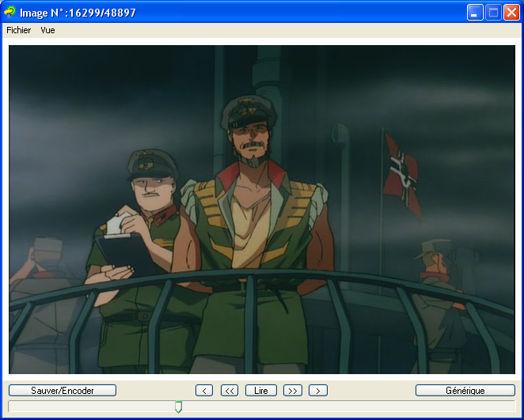Click the Générique button
Screen dimensions: 524x420
(465, 390)
